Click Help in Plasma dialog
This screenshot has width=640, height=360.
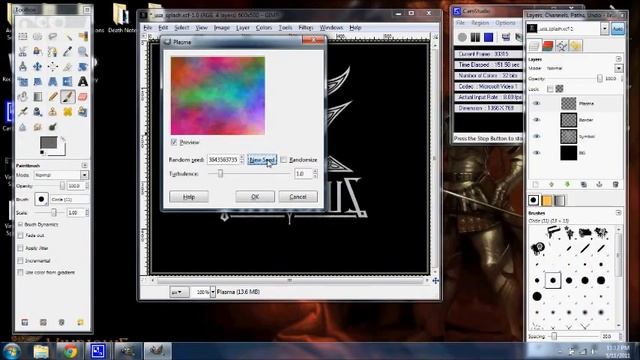[189, 197]
